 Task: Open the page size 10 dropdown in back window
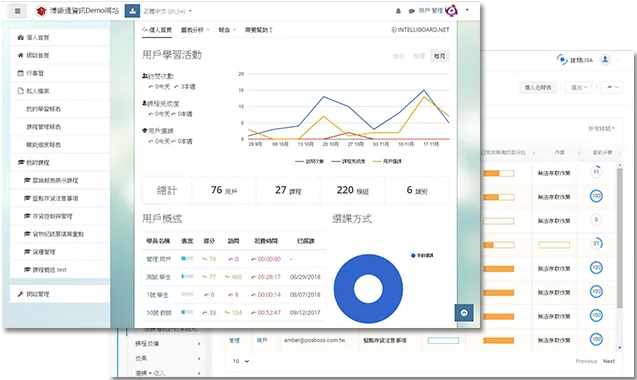pyautogui.click(x=240, y=361)
